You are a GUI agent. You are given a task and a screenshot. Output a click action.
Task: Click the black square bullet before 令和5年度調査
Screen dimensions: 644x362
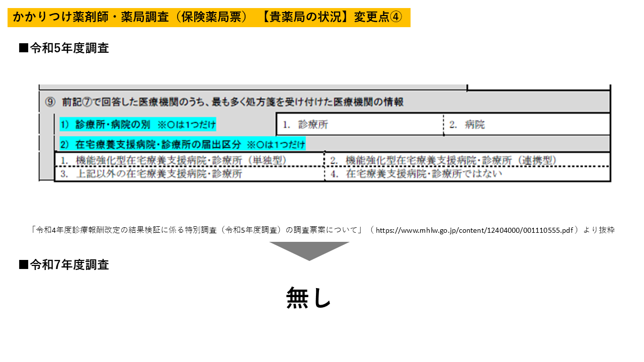click(x=23, y=49)
